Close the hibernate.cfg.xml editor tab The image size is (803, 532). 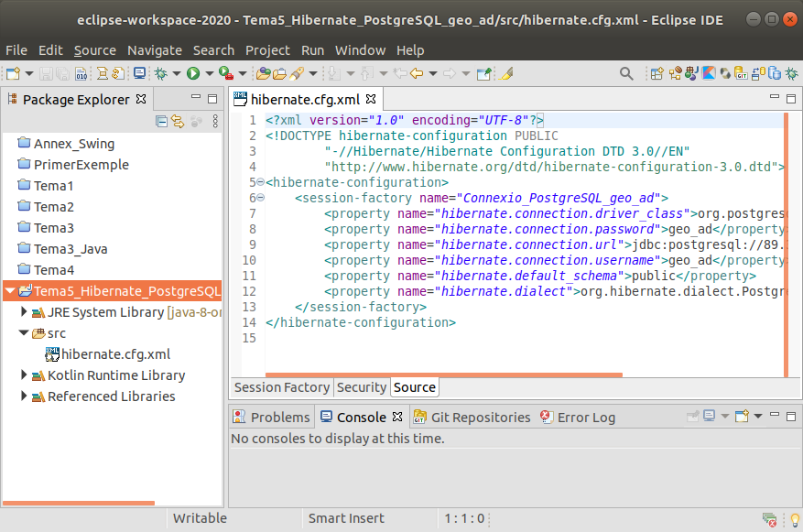[x=371, y=99]
